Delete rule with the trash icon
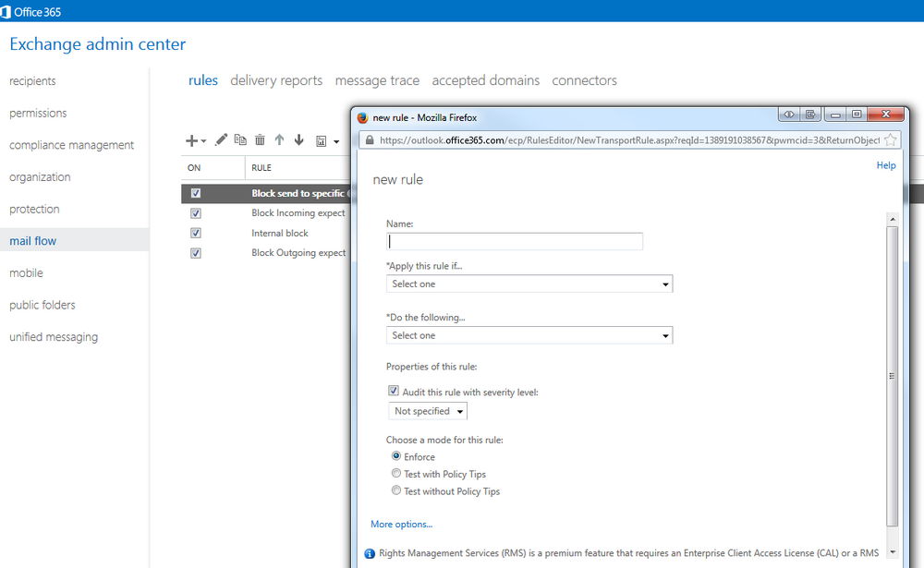Image resolution: width=924 pixels, height=568 pixels. pyautogui.click(x=260, y=139)
